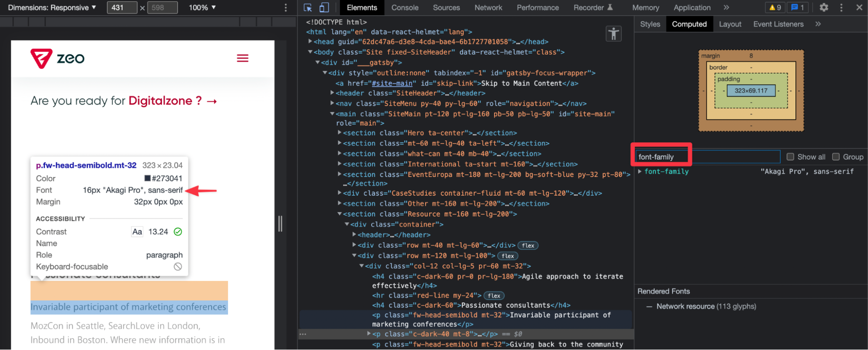Select the Computed pane tab
868x350 pixels.
click(689, 24)
